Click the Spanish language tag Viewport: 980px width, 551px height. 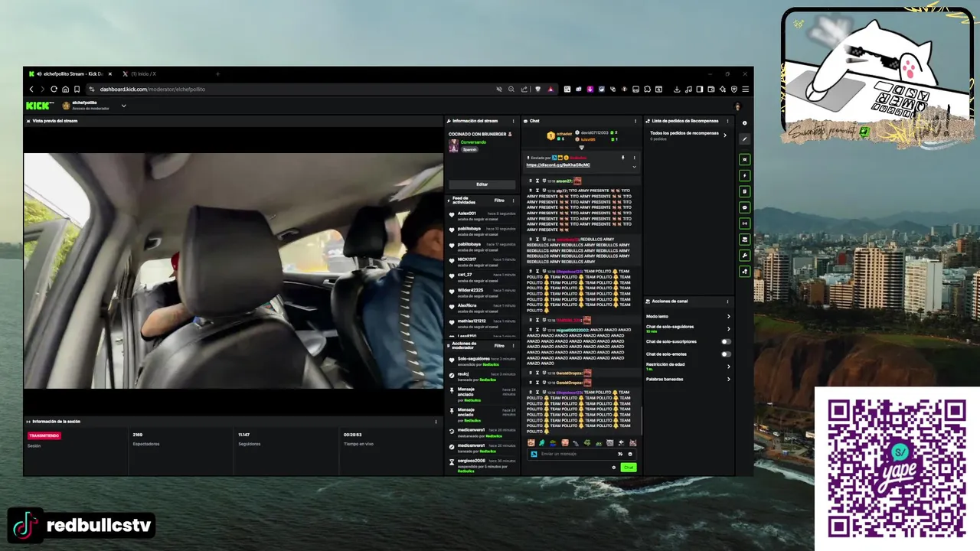pos(469,149)
